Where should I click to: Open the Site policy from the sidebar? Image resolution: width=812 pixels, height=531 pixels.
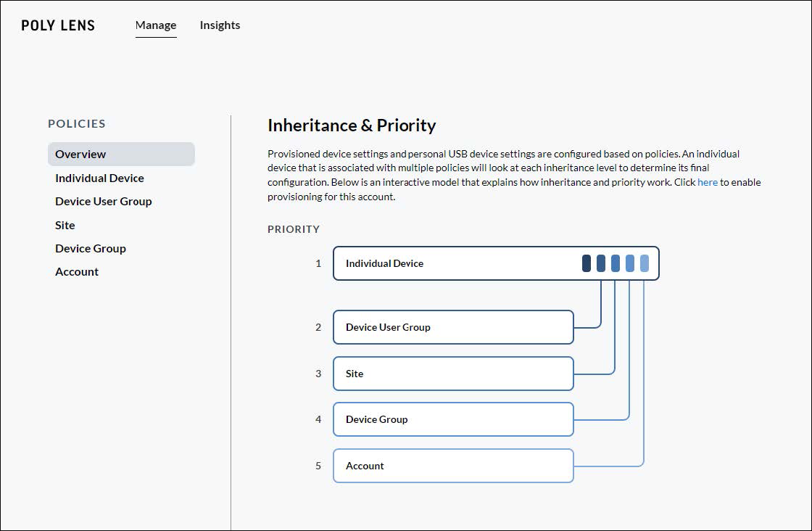click(x=65, y=225)
